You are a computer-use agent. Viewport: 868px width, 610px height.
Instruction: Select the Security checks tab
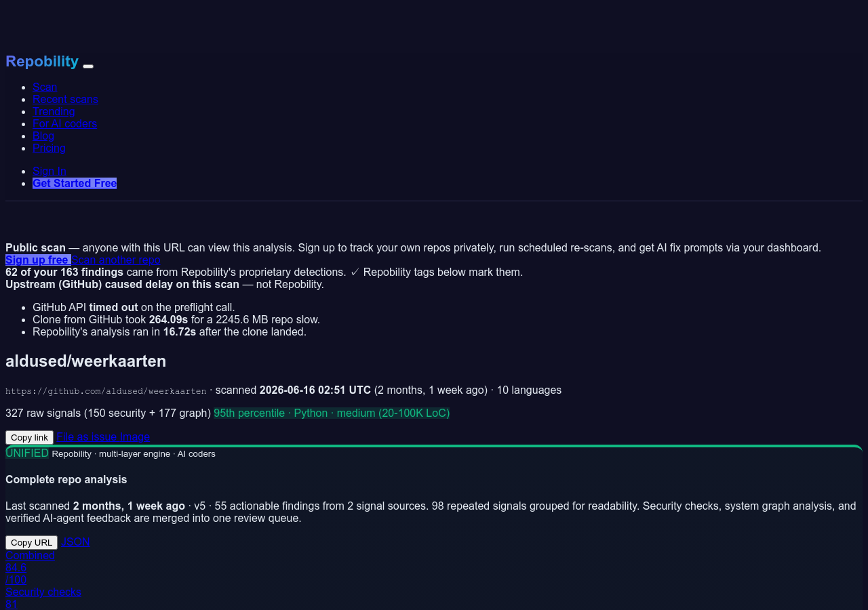click(x=43, y=592)
